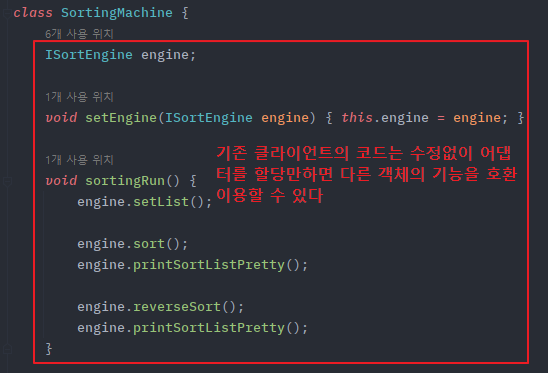Click printSortListPretty following the sort() line
This screenshot has width=548, height=373.
coord(209,265)
